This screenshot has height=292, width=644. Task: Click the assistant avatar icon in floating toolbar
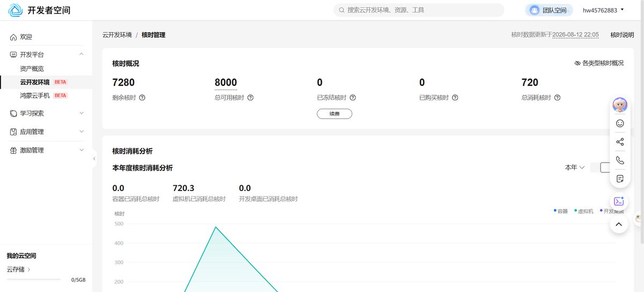(620, 105)
